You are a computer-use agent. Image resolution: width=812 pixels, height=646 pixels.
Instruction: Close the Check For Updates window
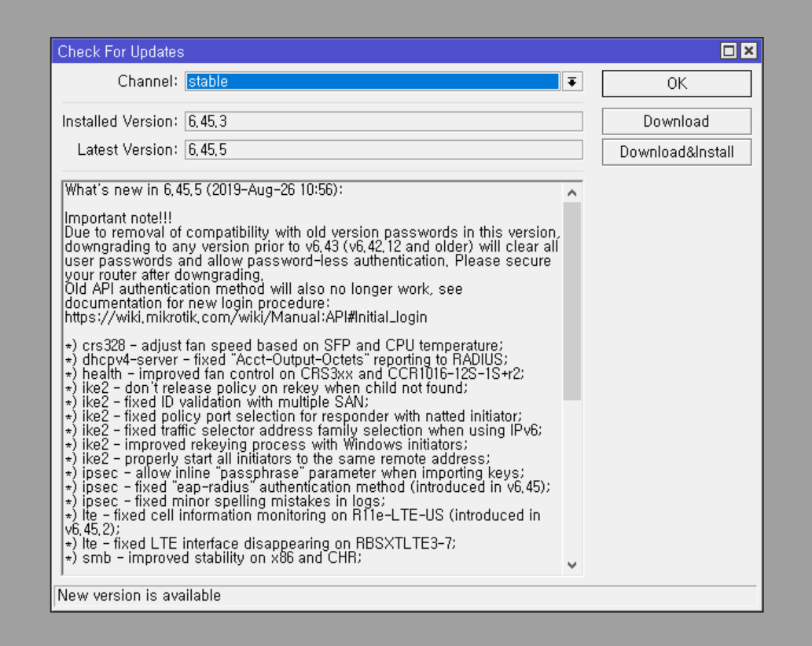click(x=749, y=51)
